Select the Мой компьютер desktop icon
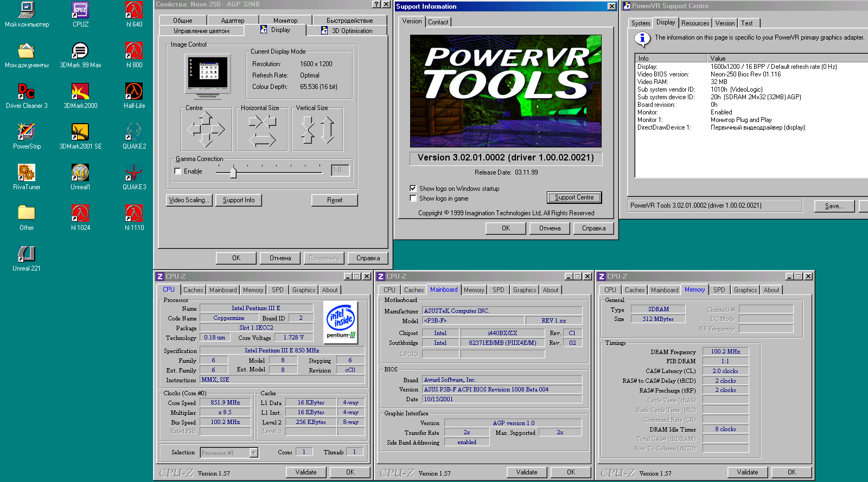The image size is (868, 482). pos(27,14)
